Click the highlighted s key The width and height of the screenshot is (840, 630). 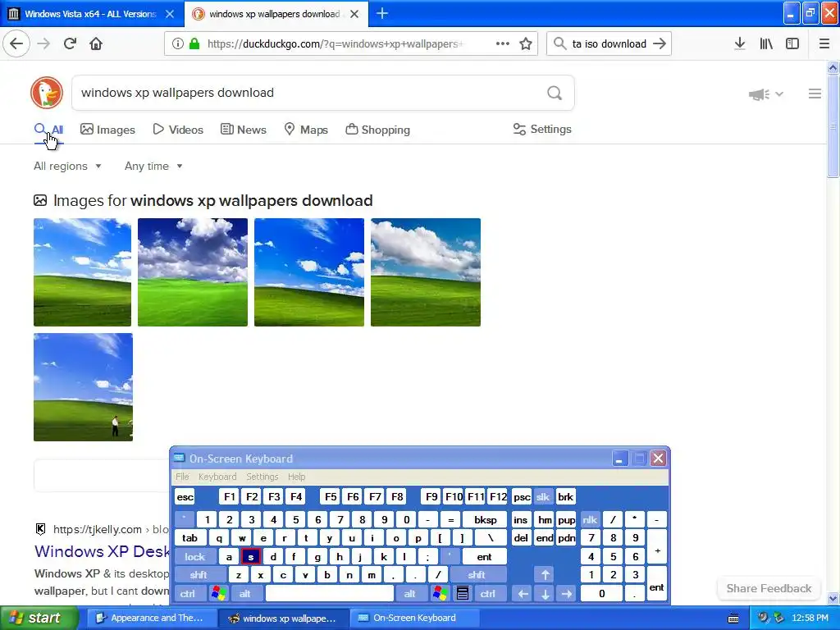point(251,557)
